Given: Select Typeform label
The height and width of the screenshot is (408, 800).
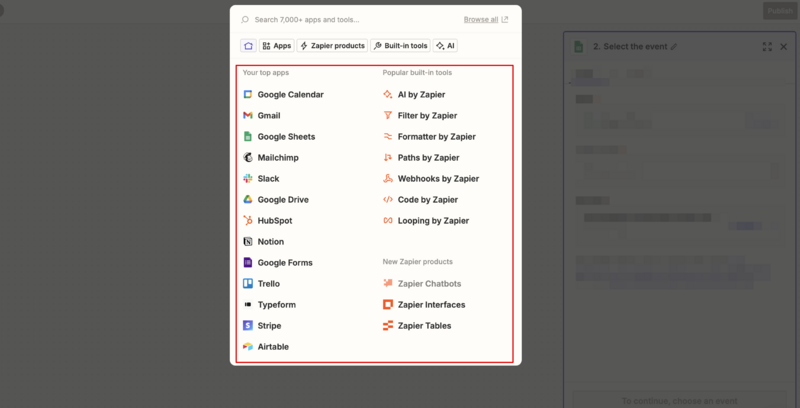Looking at the screenshot, I should [x=277, y=304].
